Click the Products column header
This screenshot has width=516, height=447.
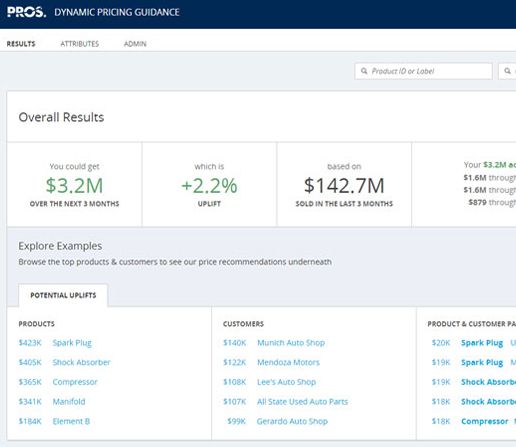37,324
